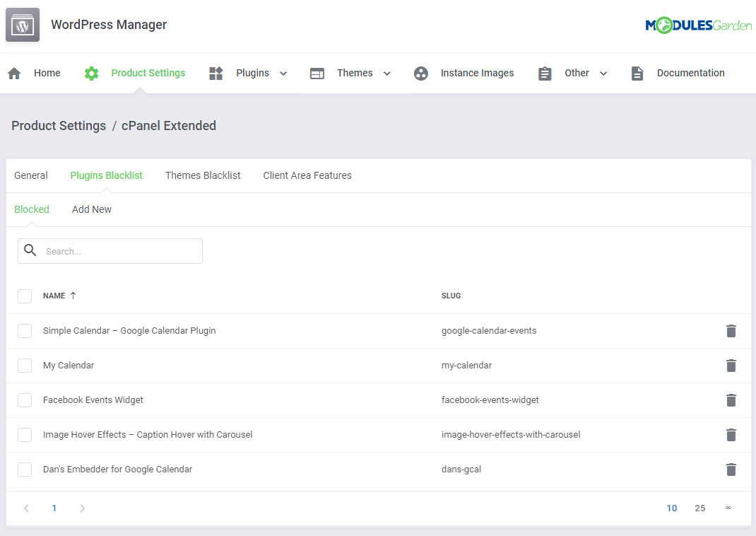Click the Themes layout icon
Screen dimensions: 756x536
(x=317, y=74)
